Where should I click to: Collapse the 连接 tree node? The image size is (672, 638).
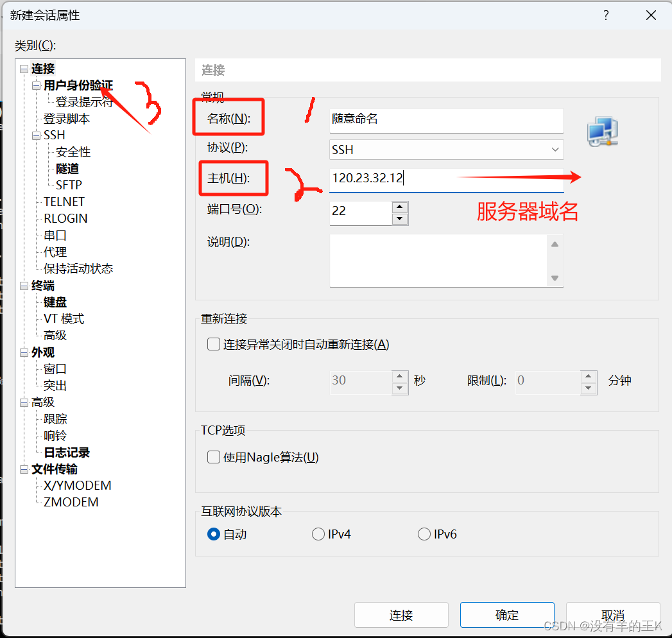pyautogui.click(x=24, y=69)
